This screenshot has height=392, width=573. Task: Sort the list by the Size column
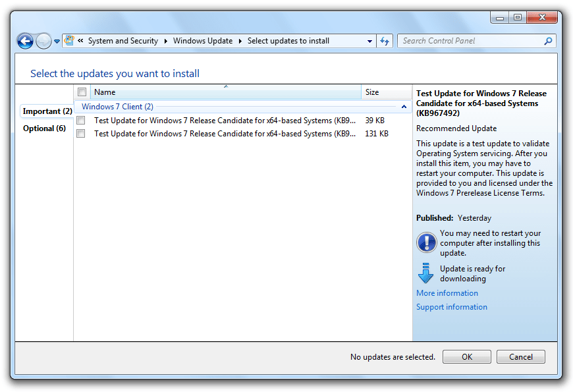[387, 92]
